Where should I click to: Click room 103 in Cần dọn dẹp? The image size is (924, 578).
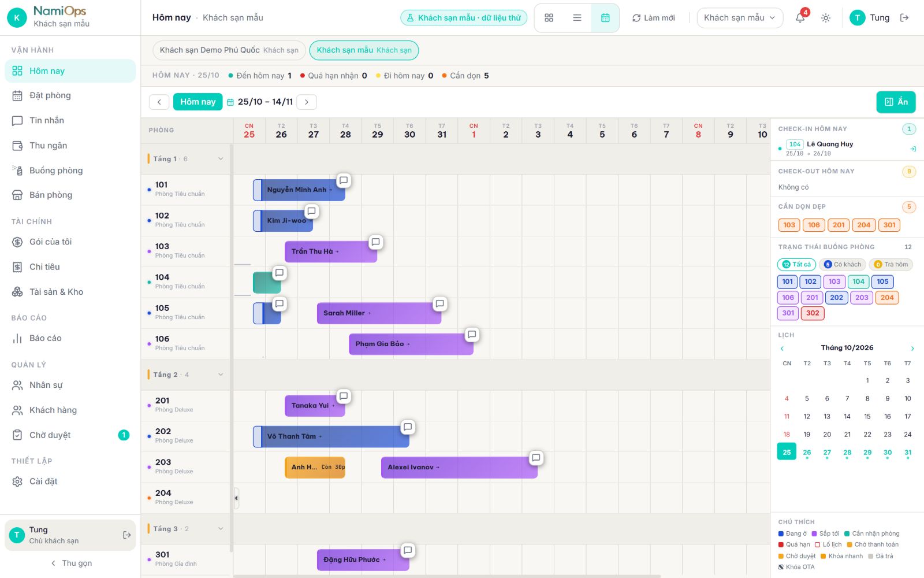click(789, 225)
